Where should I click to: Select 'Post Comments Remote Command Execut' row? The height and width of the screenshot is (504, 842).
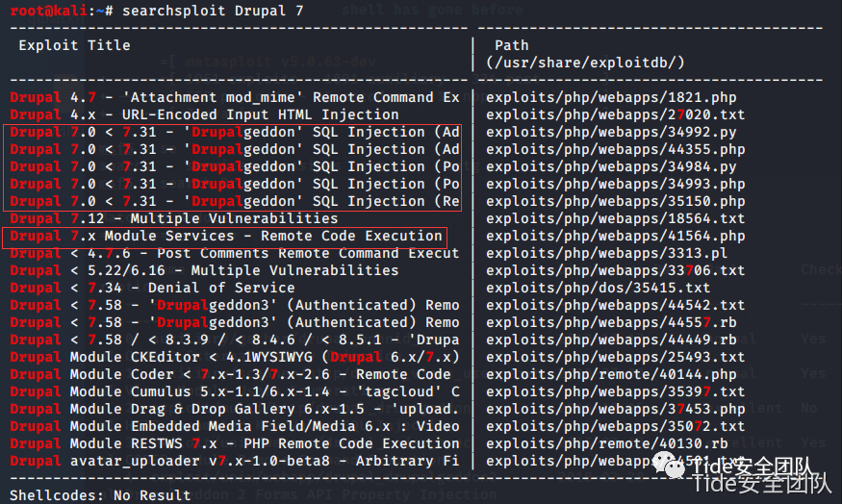coord(235,253)
